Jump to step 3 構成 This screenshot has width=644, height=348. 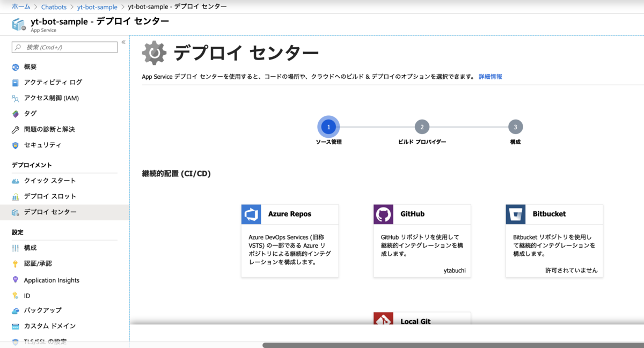coord(516,127)
